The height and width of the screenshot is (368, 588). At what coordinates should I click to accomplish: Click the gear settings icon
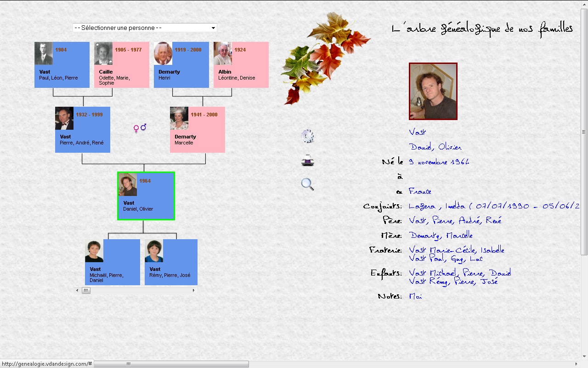coord(307,137)
